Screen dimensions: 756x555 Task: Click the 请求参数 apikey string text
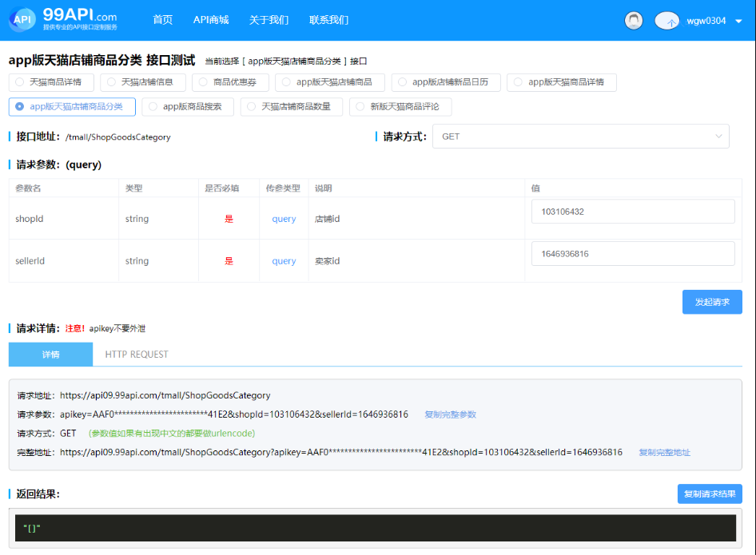coord(234,414)
